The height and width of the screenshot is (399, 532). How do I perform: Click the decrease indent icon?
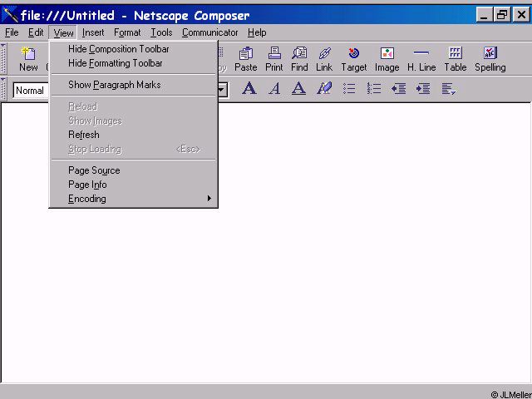(399, 89)
